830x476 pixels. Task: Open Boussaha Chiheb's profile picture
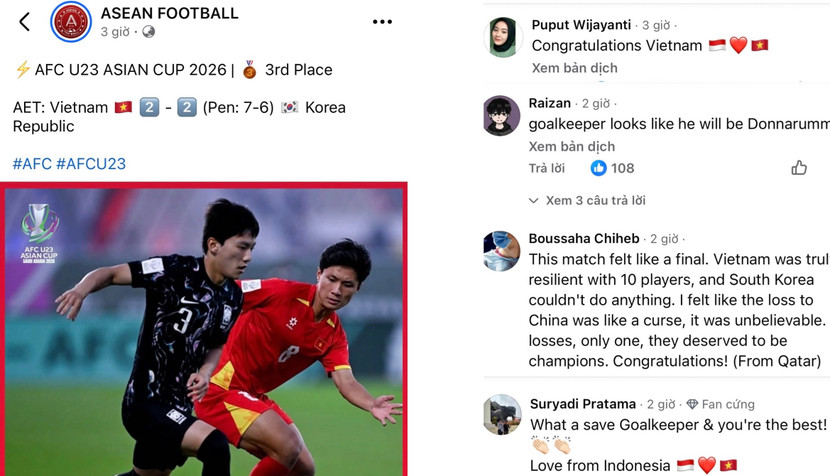tap(501, 251)
